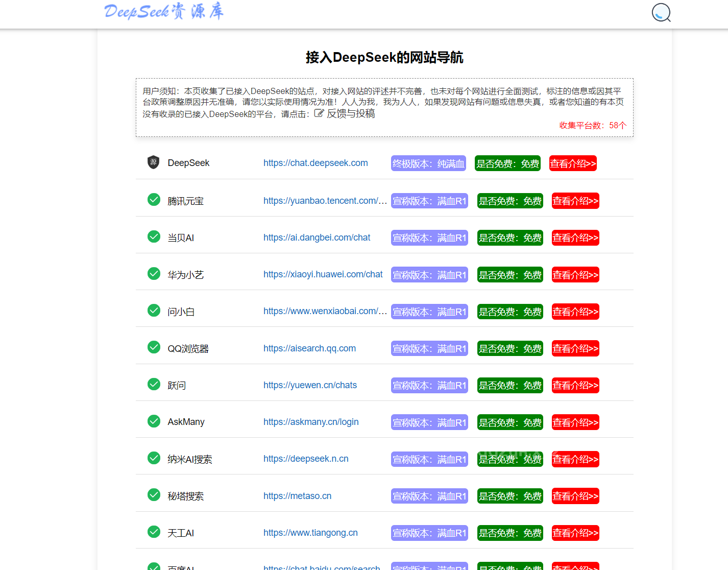Open the 反馈与投稿 feedback link
Image resolution: width=728 pixels, height=570 pixels.
(x=351, y=113)
